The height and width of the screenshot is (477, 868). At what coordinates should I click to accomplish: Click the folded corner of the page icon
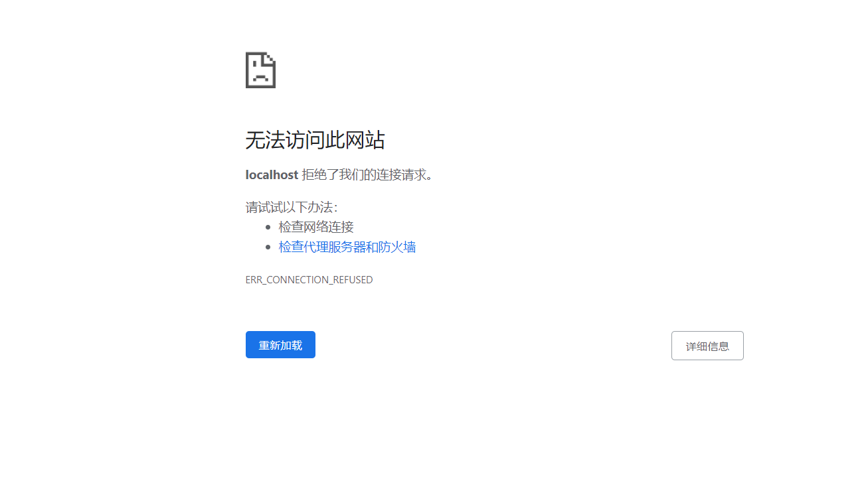[x=269, y=58]
